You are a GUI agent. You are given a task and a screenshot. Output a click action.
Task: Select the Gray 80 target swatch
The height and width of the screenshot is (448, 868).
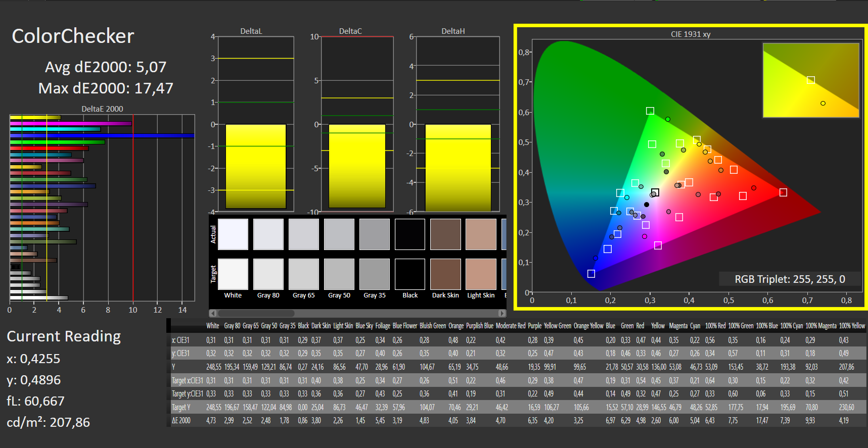(x=268, y=274)
